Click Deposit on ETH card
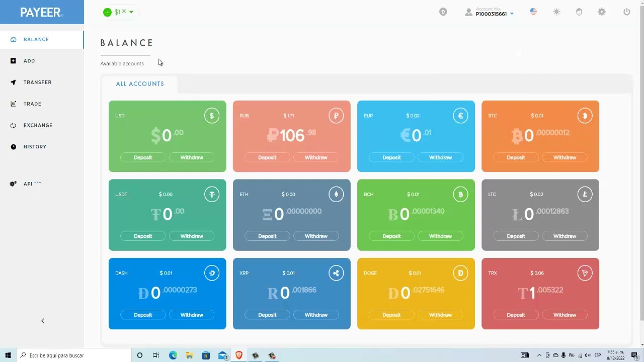 pos(267,236)
